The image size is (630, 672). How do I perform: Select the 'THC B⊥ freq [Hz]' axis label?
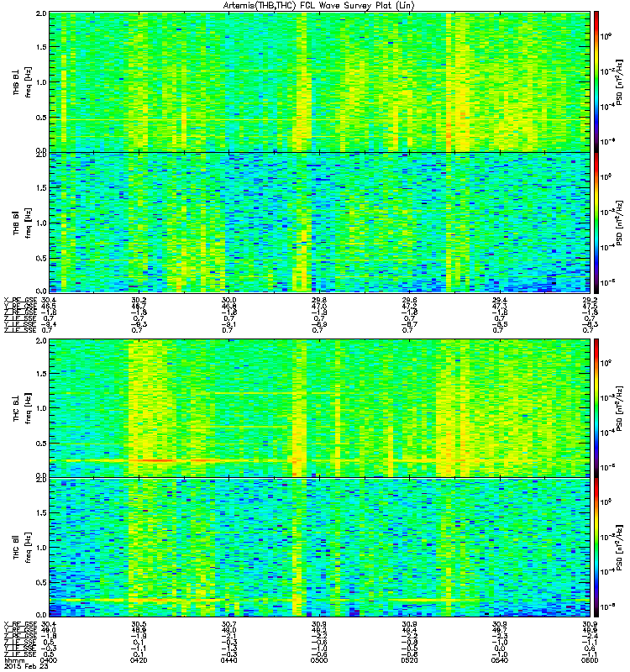click(x=23, y=408)
